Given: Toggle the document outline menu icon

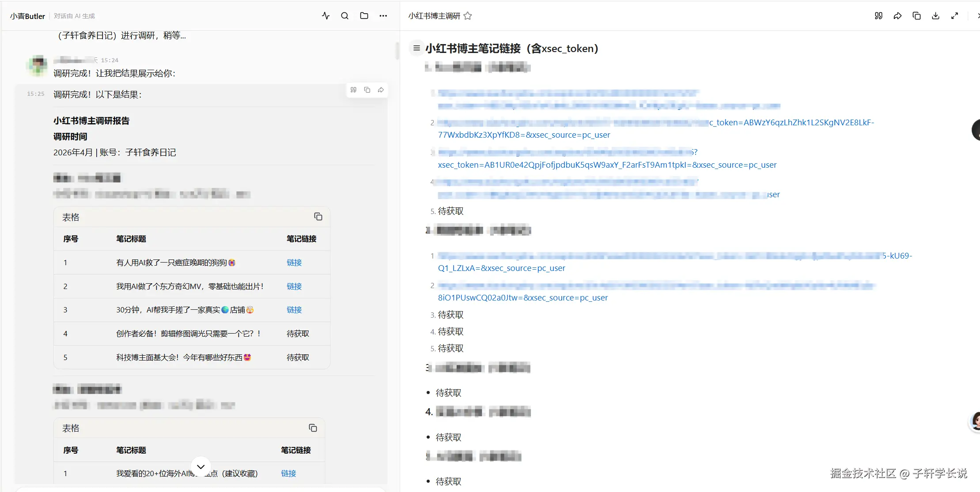Looking at the screenshot, I should [x=416, y=48].
